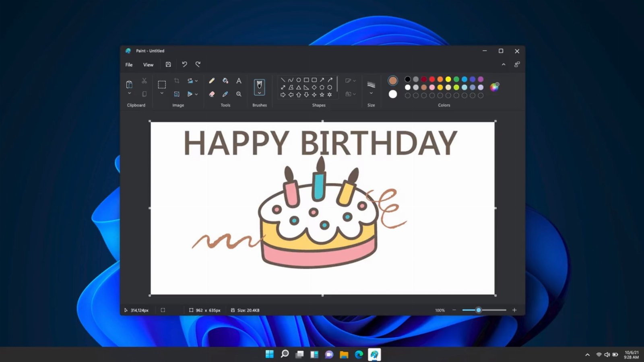Image resolution: width=644 pixels, height=362 pixels.
Task: Click the first empty custom color slot
Action: (408, 95)
